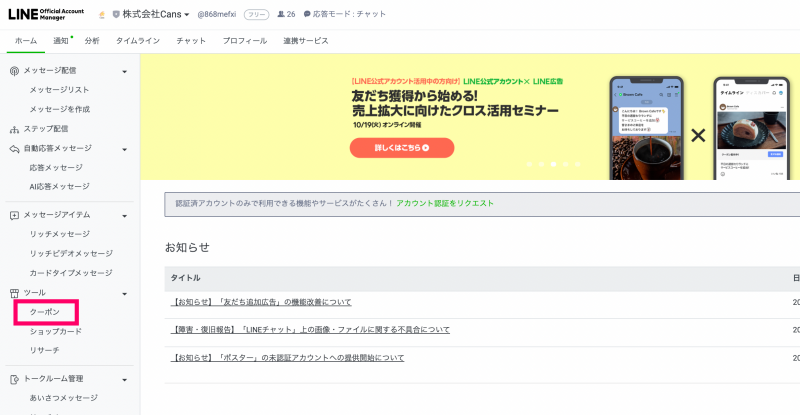The image size is (800, 415).
Task: Go to the チャット tab
Action: click(x=191, y=41)
